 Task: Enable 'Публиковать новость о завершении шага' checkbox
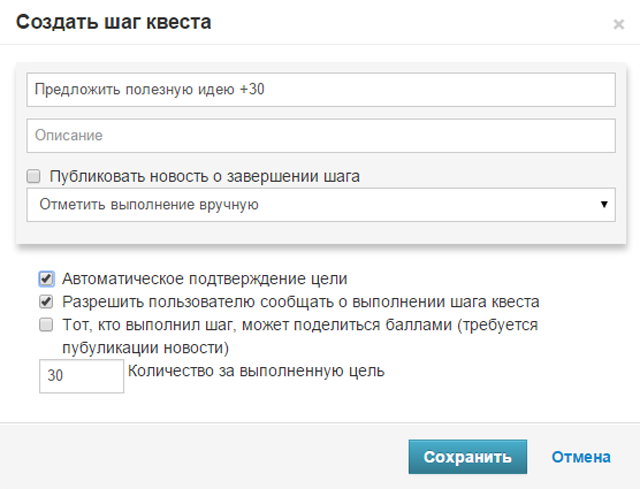[x=33, y=176]
